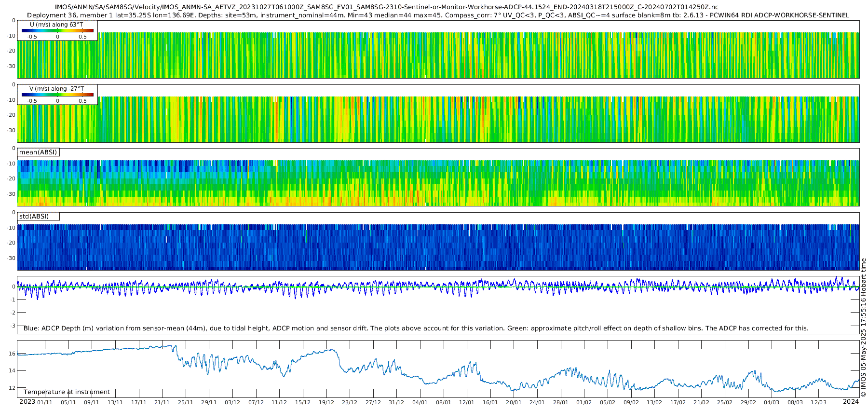Click the 13/11 date tick label

[x=115, y=402]
